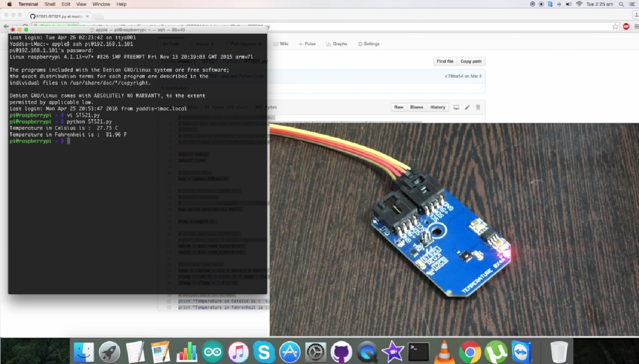Click the Chrome profile button

pyautogui.click(x=635, y=15)
